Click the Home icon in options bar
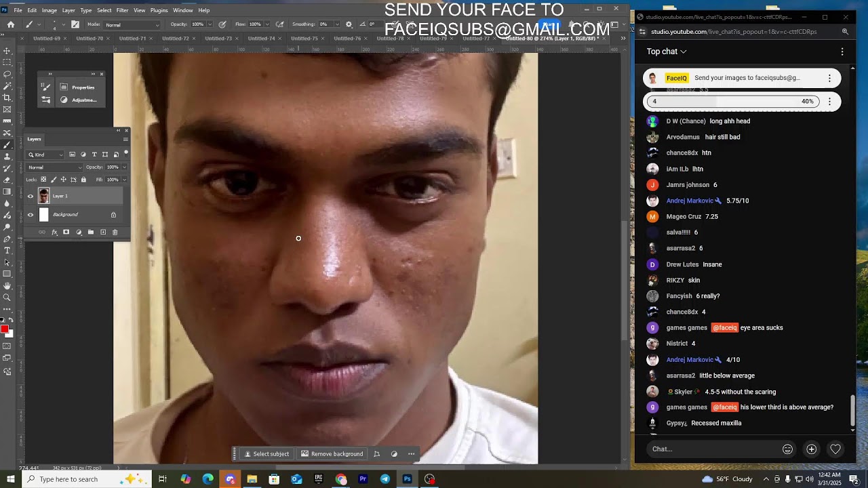Viewport: 868px width, 488px height. 10,24
